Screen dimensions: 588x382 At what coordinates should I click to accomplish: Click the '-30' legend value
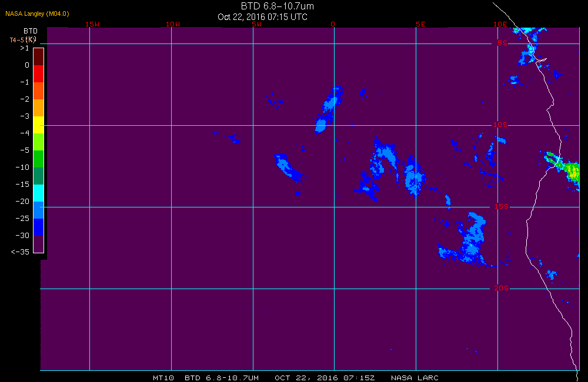tap(22, 236)
